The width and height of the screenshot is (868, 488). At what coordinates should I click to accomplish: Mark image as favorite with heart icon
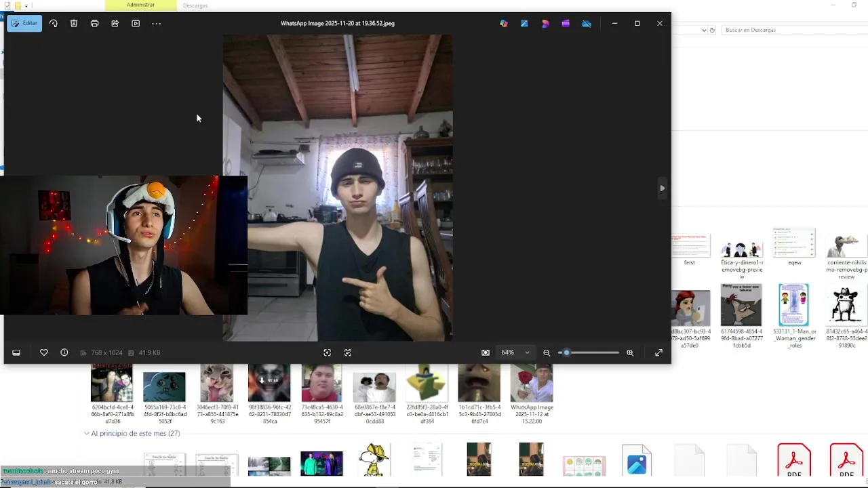coord(43,352)
